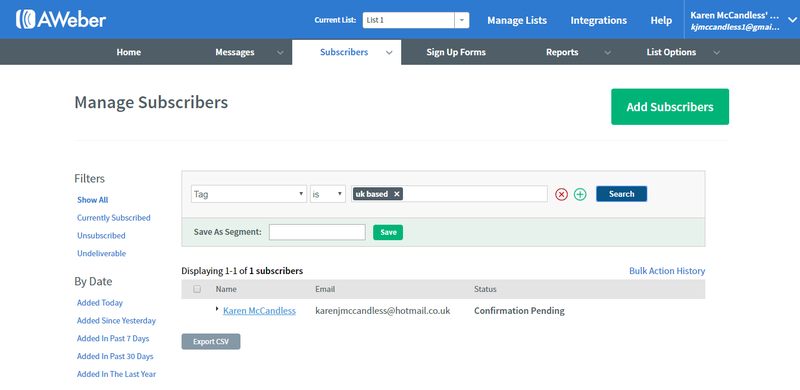Filter by Added In Past 30 Days
800x390 pixels.
tap(115, 356)
